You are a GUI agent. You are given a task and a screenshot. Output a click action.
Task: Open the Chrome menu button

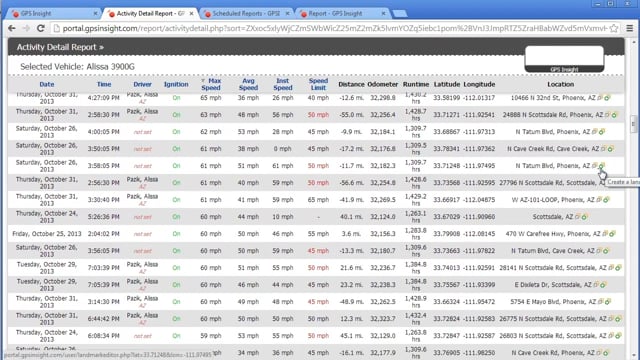pyautogui.click(x=630, y=28)
